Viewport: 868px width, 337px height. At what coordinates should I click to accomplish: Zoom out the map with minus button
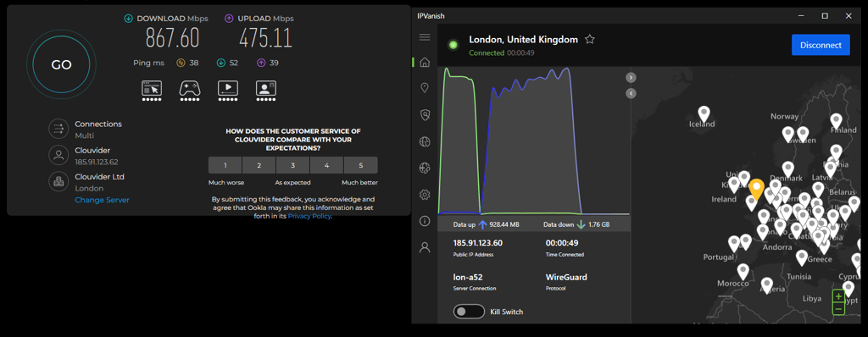pyautogui.click(x=838, y=309)
